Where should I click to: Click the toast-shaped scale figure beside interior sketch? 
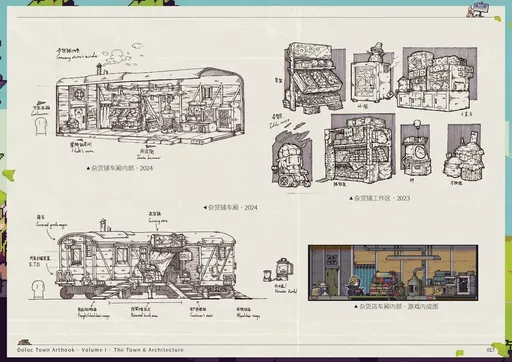40,126
